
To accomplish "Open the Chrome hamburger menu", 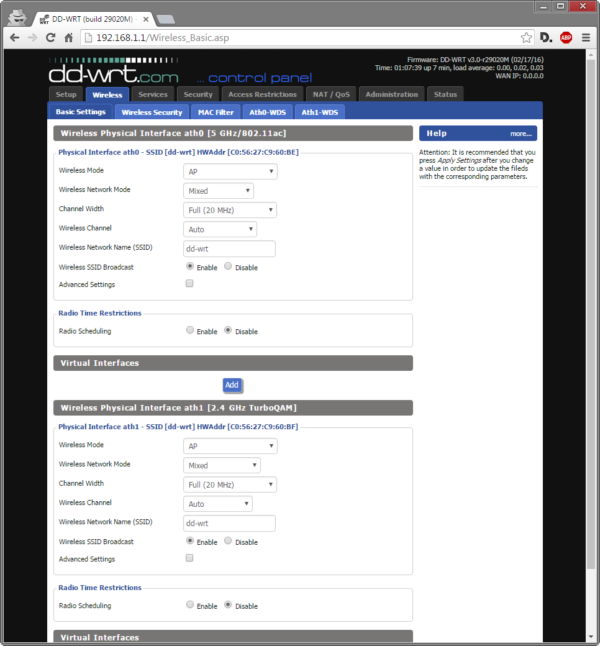I will coord(585,37).
